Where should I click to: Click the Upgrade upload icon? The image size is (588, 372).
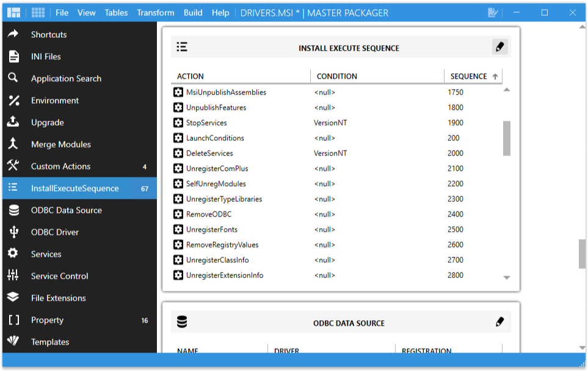[13, 122]
